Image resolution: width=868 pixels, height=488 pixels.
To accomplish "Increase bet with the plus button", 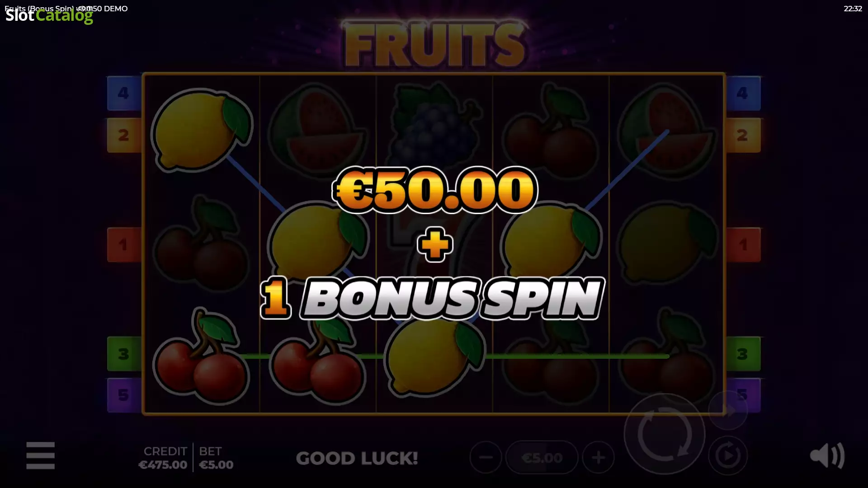I will pyautogui.click(x=598, y=457).
